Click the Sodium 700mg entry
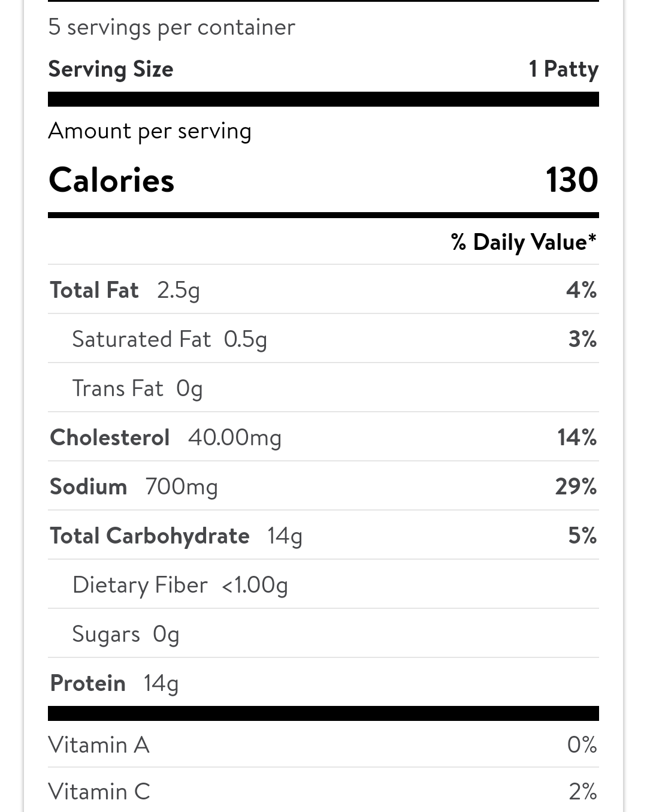647x812 pixels. point(134,487)
